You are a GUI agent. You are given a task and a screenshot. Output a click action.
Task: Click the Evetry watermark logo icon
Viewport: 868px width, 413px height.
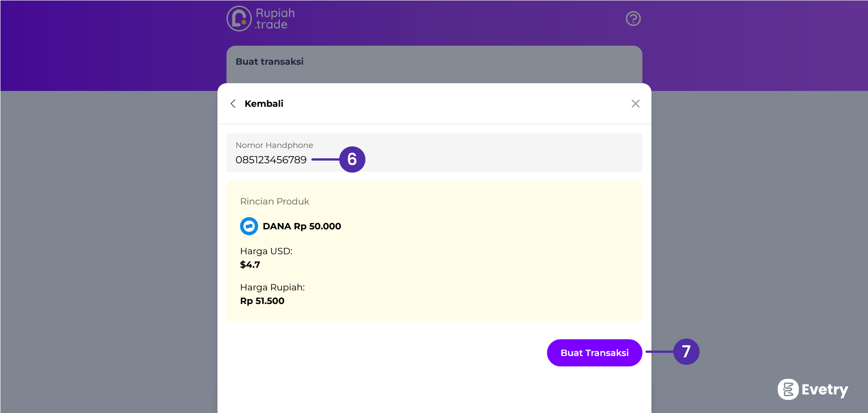(x=788, y=389)
